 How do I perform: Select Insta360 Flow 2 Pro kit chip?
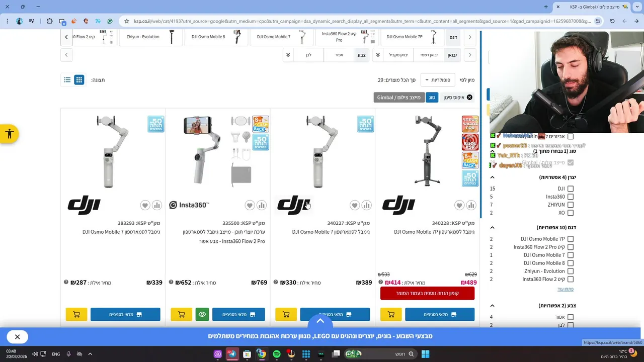click(x=347, y=37)
